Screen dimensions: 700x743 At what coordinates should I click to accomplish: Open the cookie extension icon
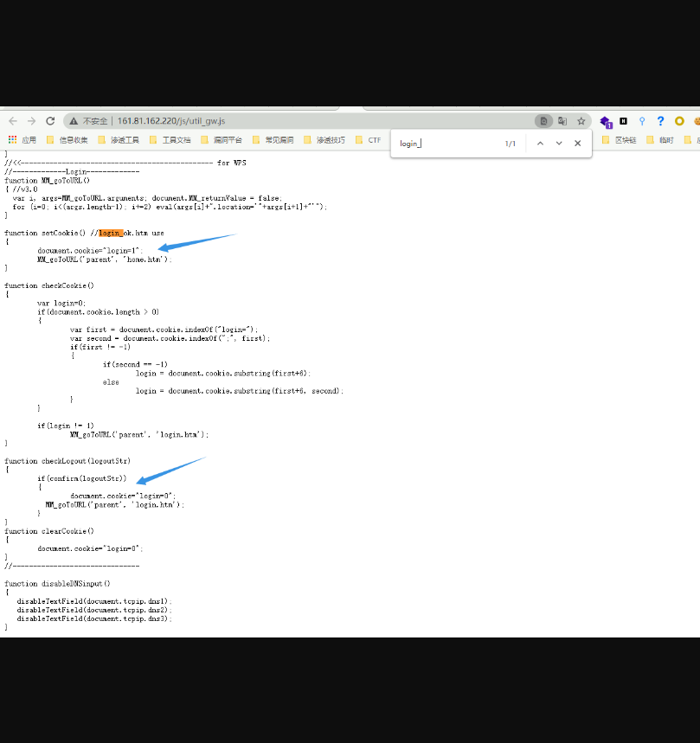(696, 121)
